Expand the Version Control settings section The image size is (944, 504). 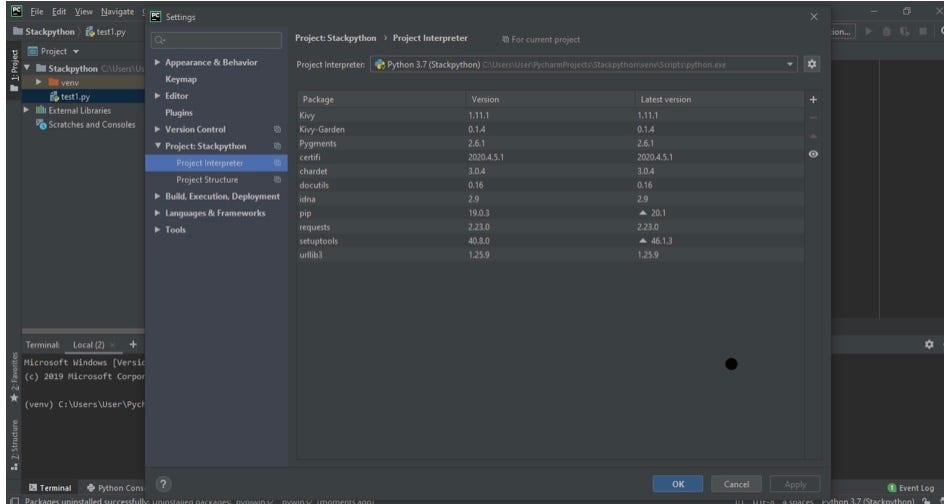(158, 129)
